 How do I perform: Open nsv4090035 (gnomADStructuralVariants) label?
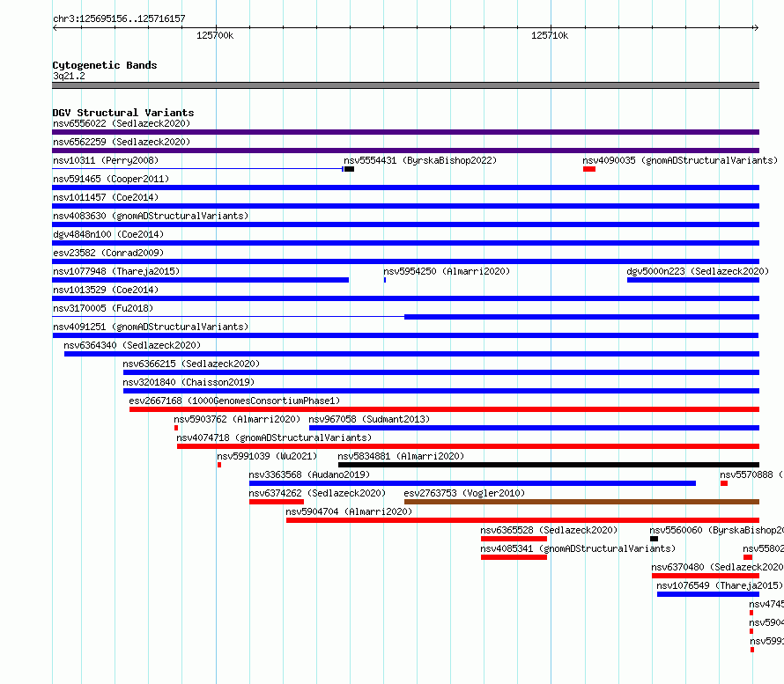point(680,160)
